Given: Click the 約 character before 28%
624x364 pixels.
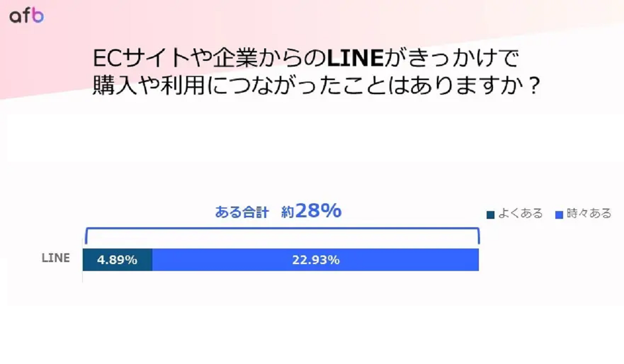Looking at the screenshot, I should click(x=288, y=213).
